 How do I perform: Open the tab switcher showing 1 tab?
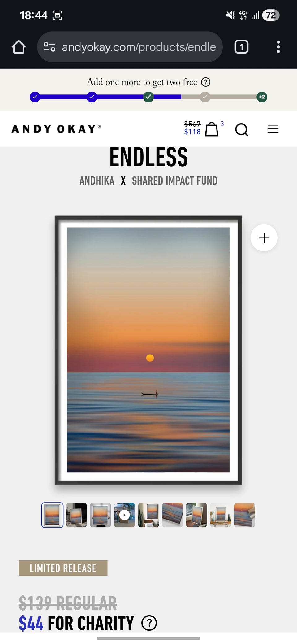coord(241,47)
